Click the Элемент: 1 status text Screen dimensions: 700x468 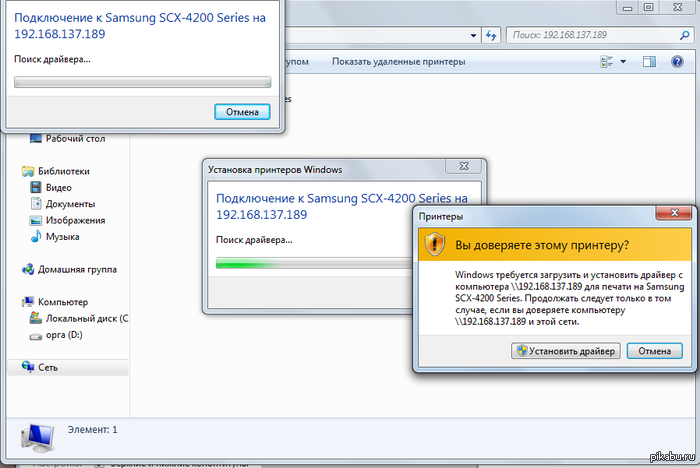92,430
